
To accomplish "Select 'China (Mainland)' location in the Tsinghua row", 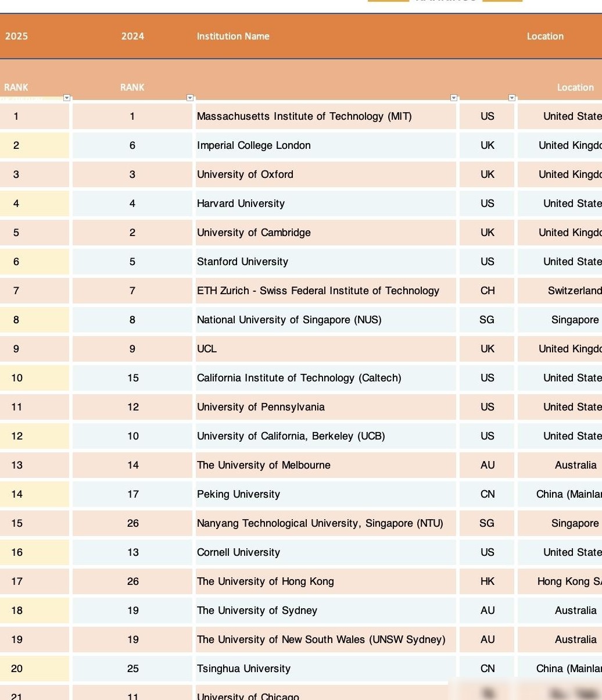I will coord(560,669).
